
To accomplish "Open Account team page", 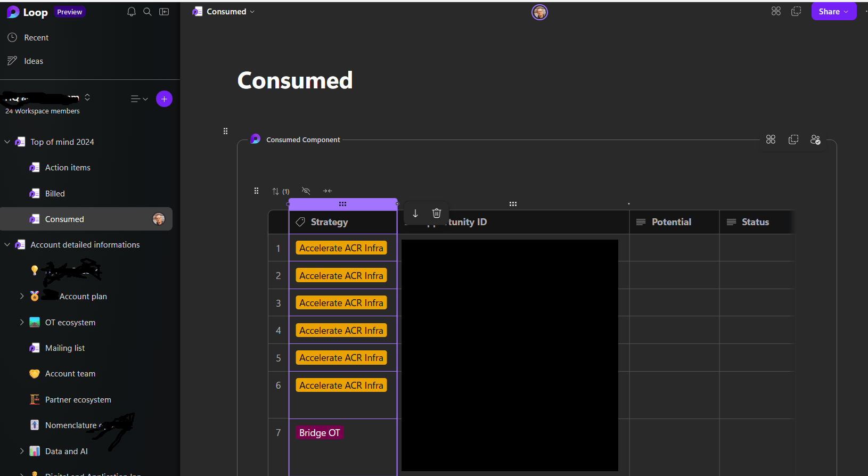I will coord(70,374).
